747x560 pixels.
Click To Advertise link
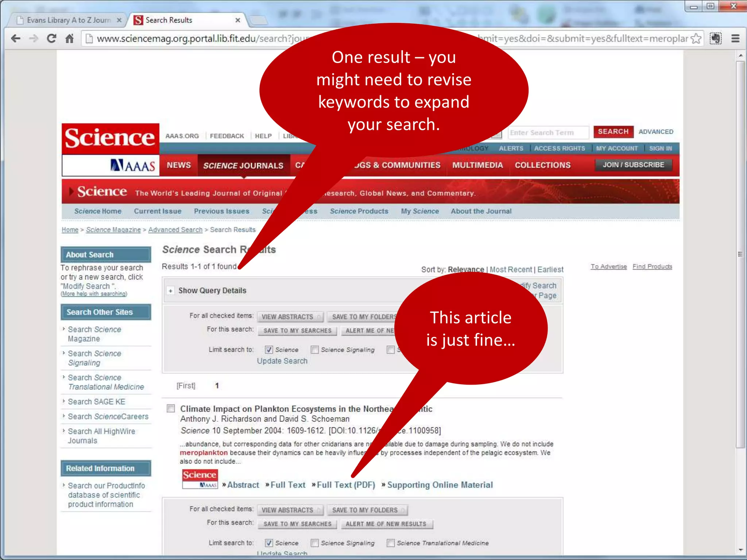pos(609,267)
